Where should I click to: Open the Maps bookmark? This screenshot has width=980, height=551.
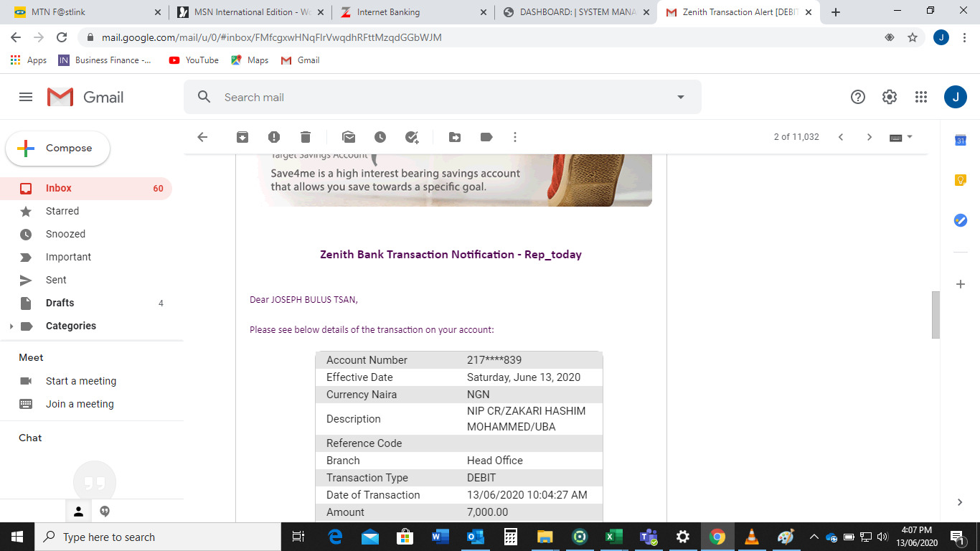click(x=250, y=60)
